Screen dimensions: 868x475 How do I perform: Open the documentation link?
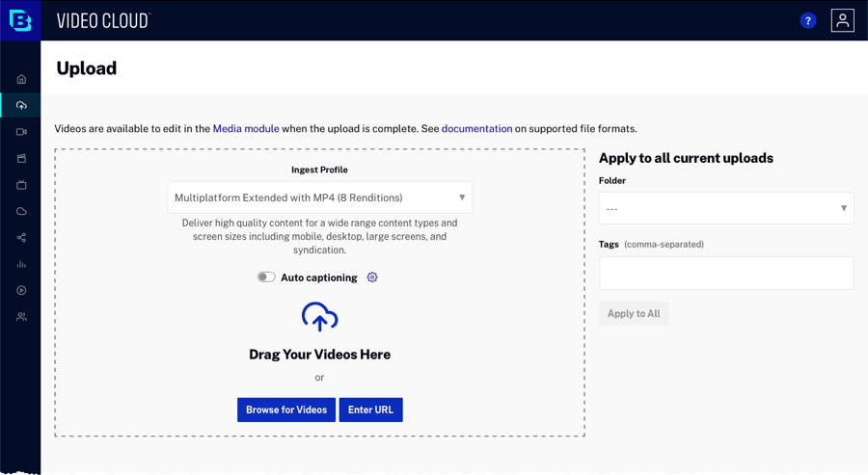(476, 128)
